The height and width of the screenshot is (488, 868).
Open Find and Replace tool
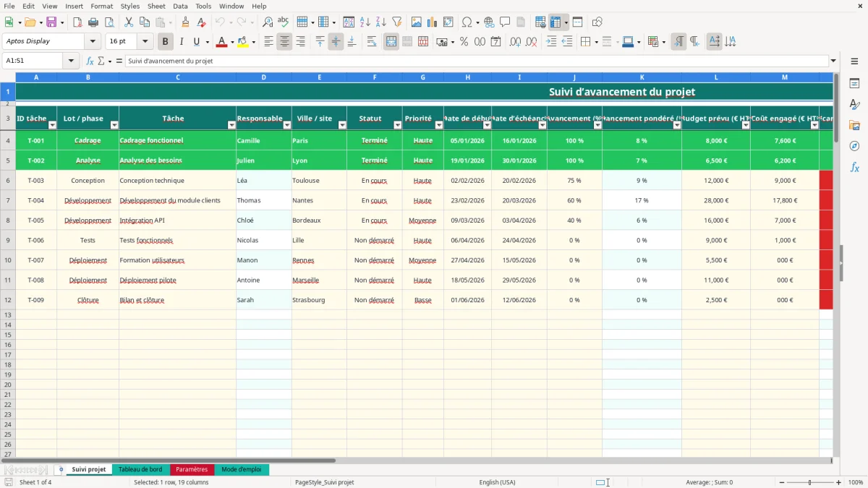268,22
